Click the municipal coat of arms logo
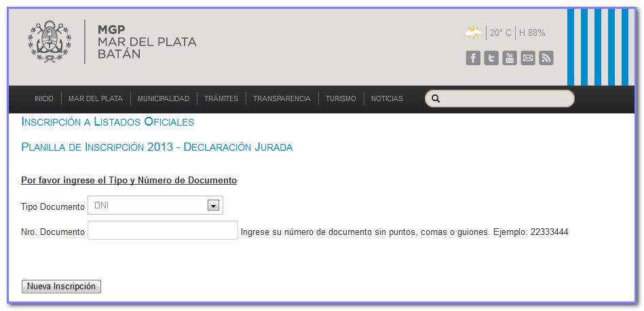The height and width of the screenshot is (311, 644). point(49,41)
